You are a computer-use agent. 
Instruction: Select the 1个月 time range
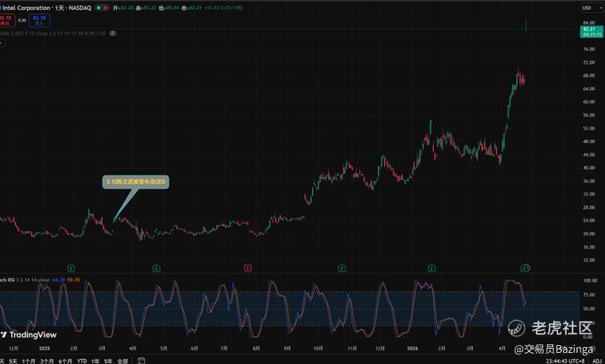[29, 361]
